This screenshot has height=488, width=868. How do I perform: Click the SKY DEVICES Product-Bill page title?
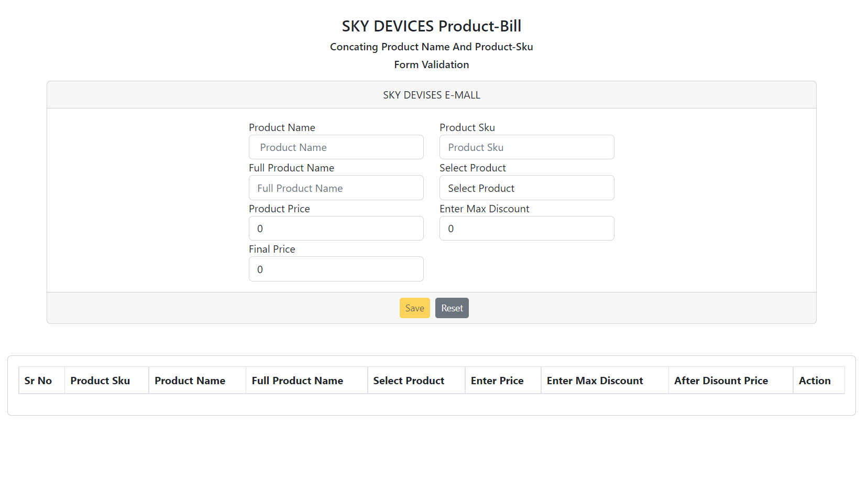[431, 26]
